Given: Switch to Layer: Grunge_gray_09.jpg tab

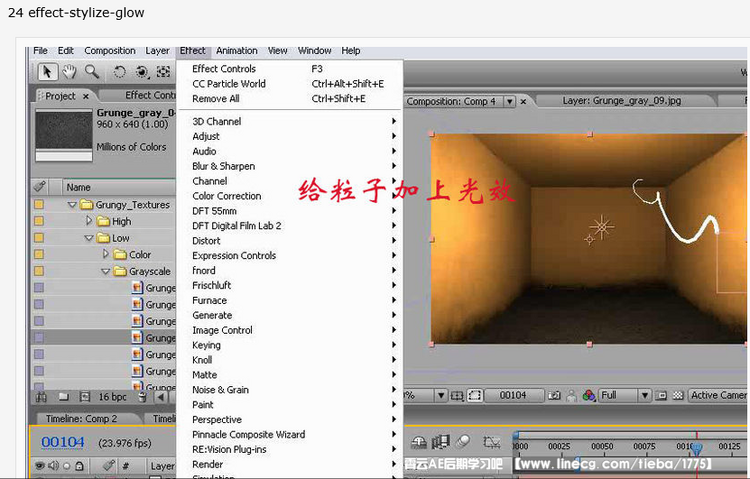Looking at the screenshot, I should coord(621,101).
